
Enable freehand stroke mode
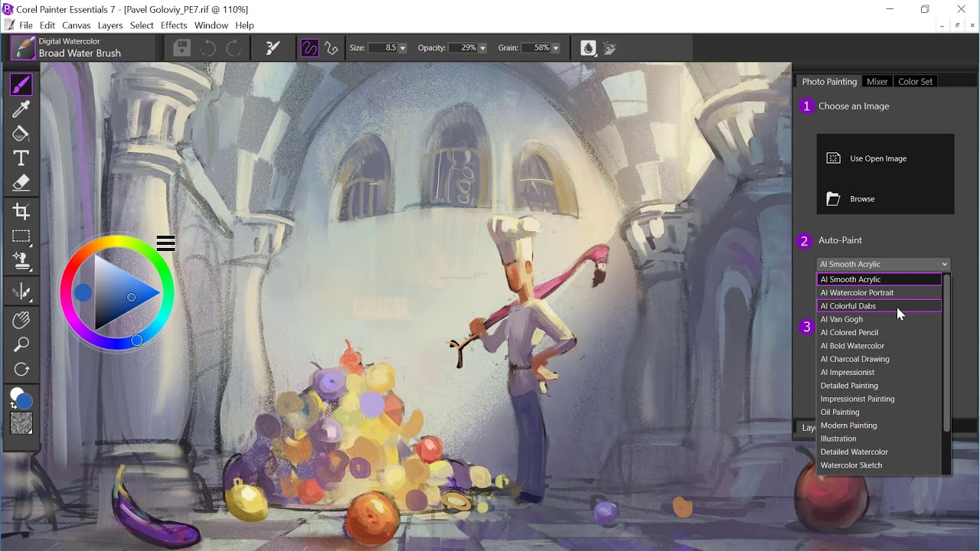coord(310,47)
